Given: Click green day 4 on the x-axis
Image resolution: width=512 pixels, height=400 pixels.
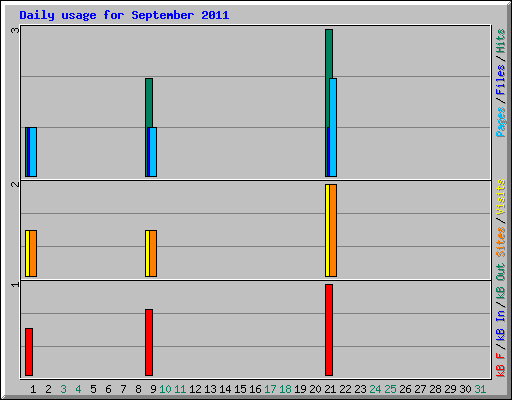Looking at the screenshot, I should point(78,389).
